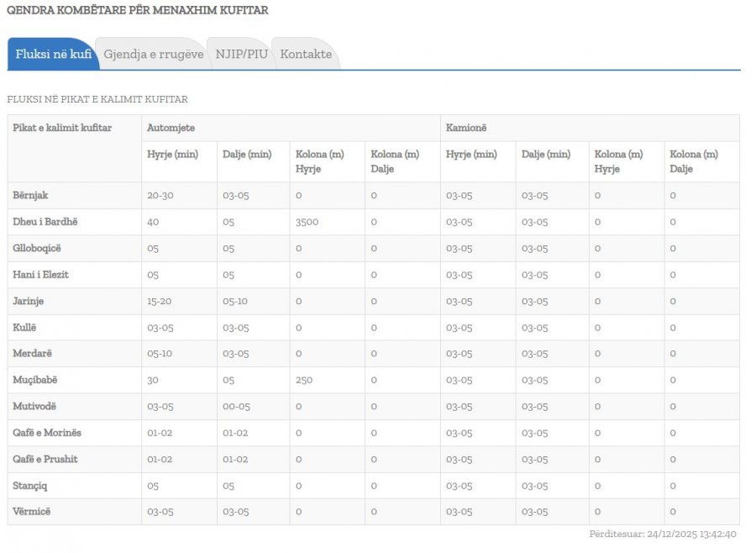Click the Merdarë border crossing name
The image size is (756, 553).
pyautogui.click(x=33, y=354)
